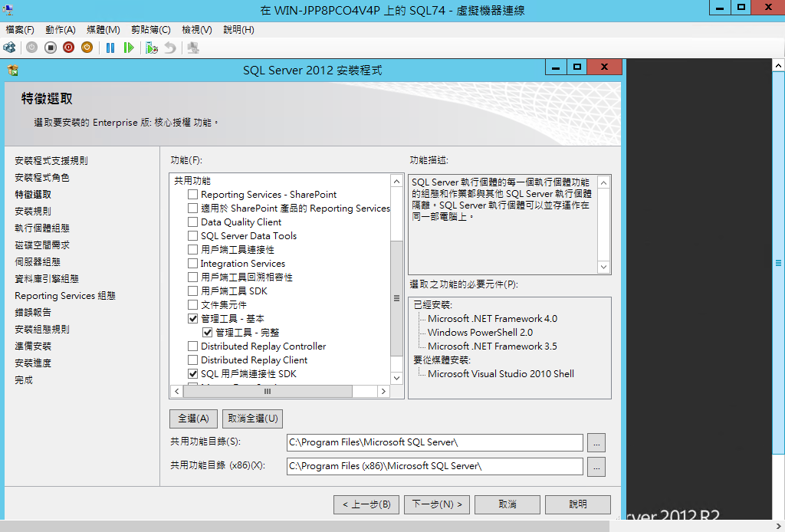
Task: Enable Distributed Replay Controller checkbox
Action: tap(192, 346)
